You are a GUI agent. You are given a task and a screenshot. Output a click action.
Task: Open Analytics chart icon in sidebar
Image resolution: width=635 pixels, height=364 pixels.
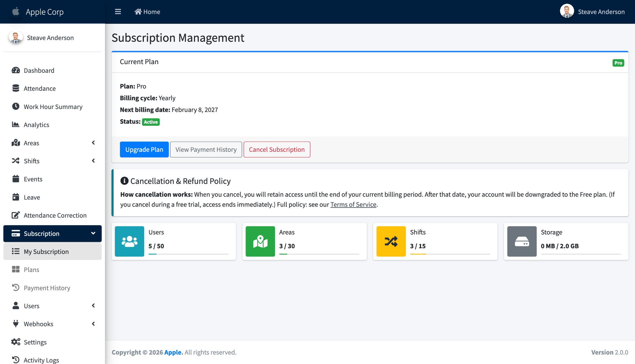coord(16,125)
